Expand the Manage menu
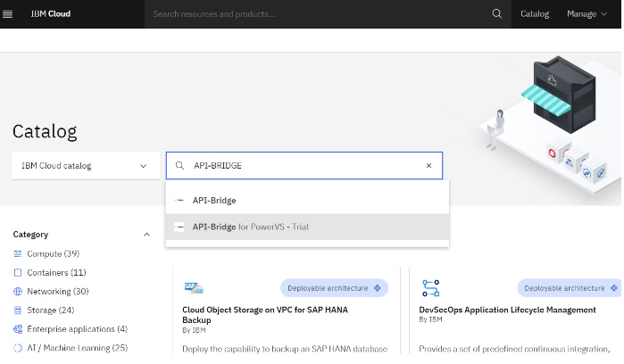 coord(587,14)
